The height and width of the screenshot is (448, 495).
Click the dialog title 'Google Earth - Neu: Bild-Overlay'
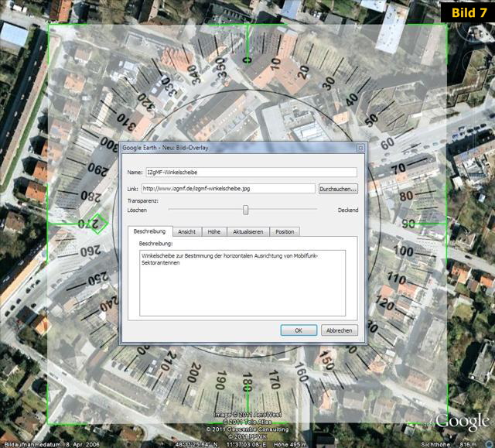[x=165, y=148]
